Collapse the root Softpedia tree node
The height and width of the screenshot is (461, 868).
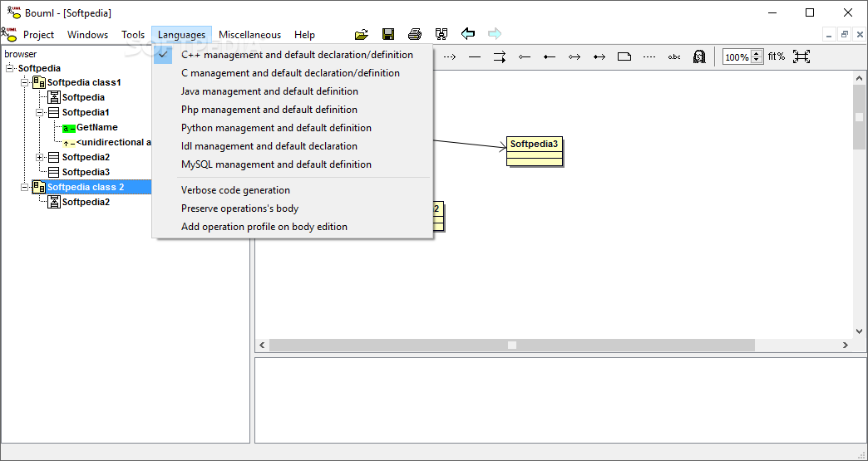pyautogui.click(x=9, y=69)
